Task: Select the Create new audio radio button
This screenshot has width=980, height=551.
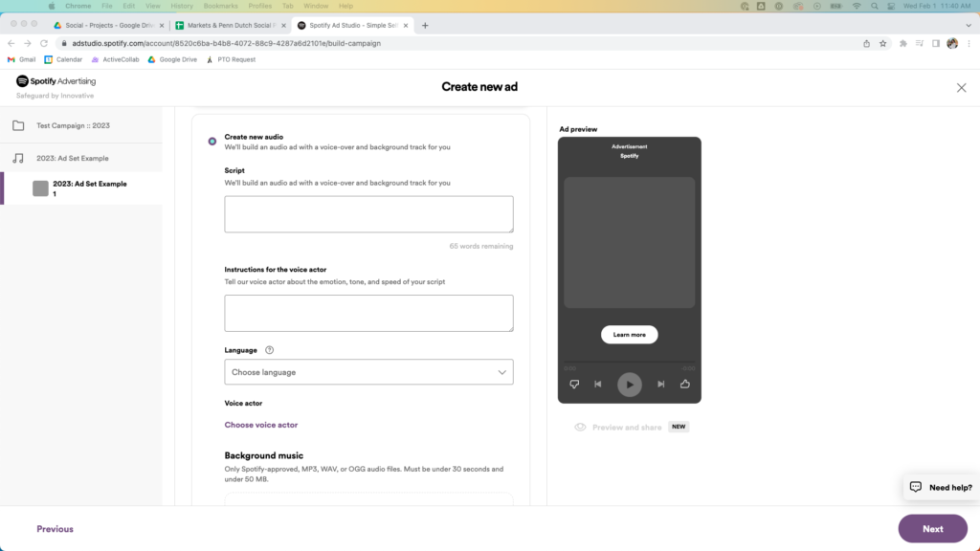Action: pos(212,142)
